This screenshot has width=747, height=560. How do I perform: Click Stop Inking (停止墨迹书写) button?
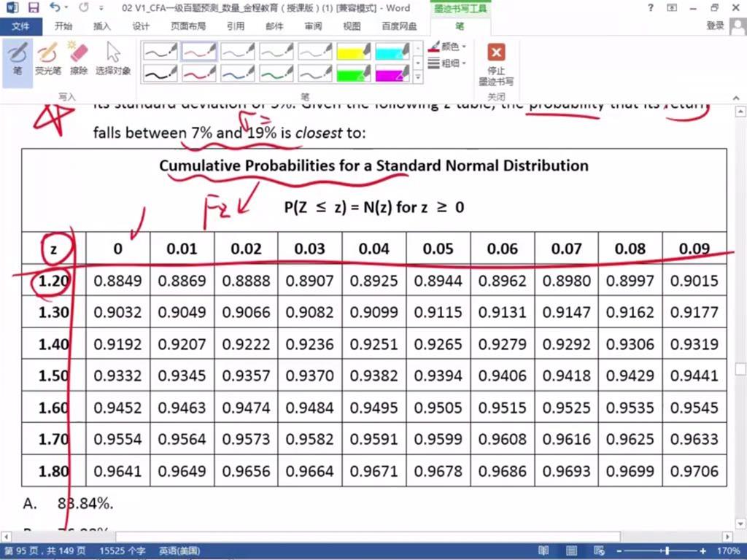point(496,64)
